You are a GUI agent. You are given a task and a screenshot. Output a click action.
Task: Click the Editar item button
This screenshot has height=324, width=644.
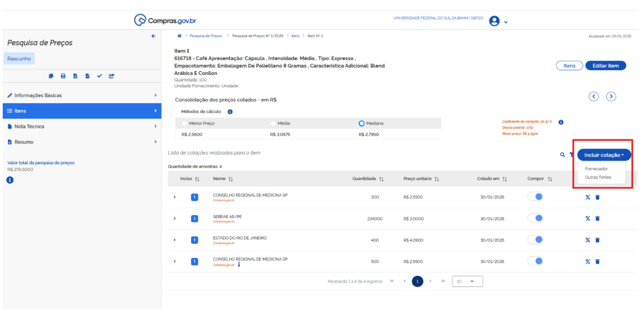606,66
